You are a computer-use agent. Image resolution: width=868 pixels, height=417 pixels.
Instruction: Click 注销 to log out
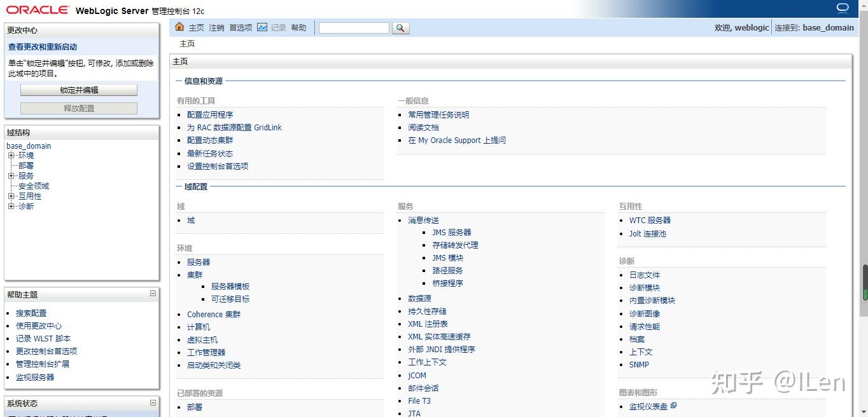click(216, 27)
